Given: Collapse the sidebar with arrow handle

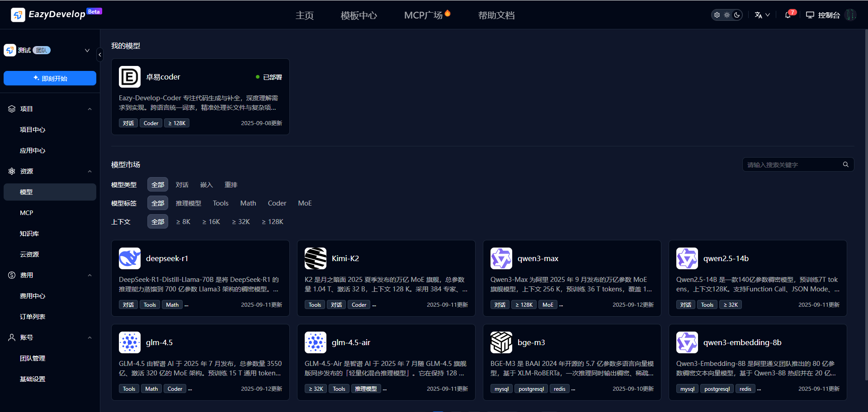Looking at the screenshot, I should [x=100, y=55].
